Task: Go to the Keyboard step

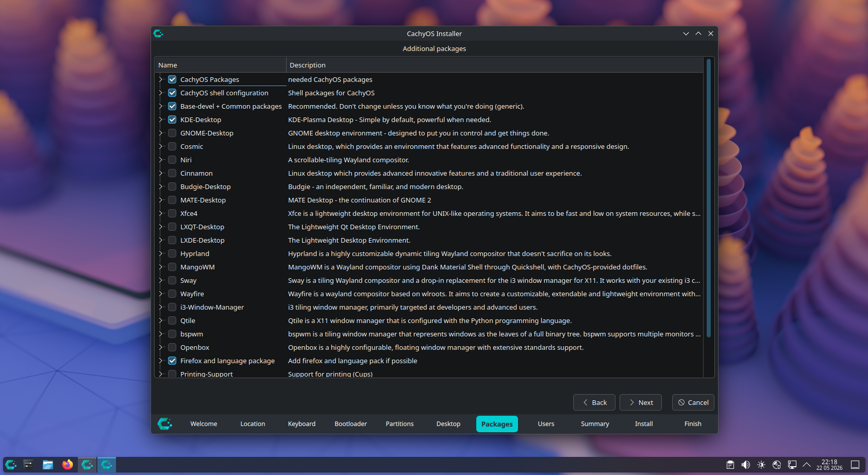Action: tap(302, 424)
